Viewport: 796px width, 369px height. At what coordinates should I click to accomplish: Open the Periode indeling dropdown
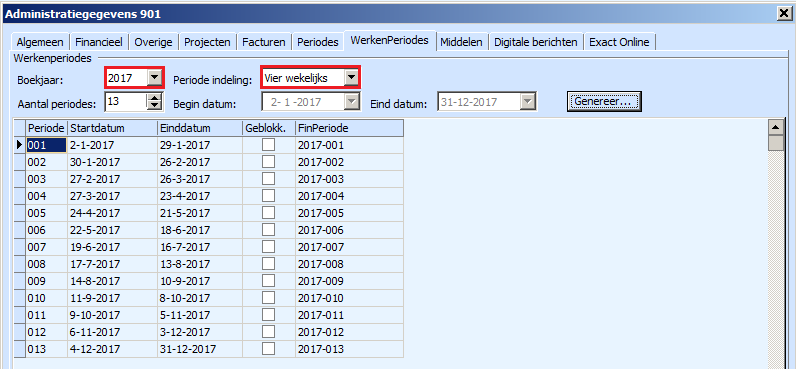point(350,78)
